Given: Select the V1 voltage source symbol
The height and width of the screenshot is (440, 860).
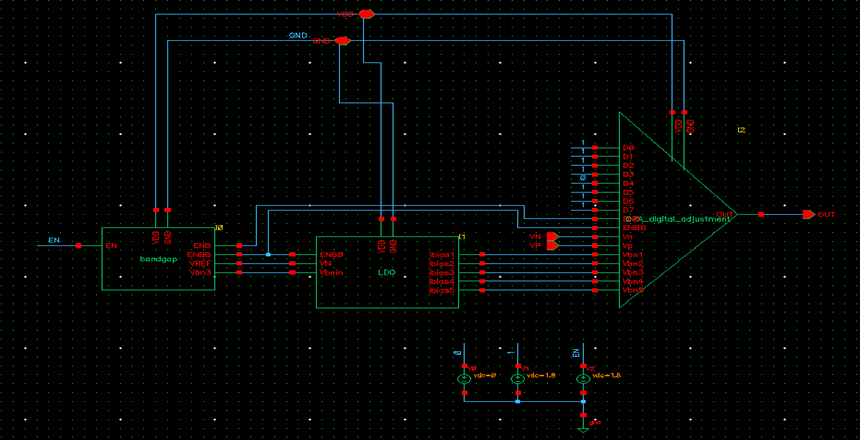Looking at the screenshot, I should click(517, 378).
